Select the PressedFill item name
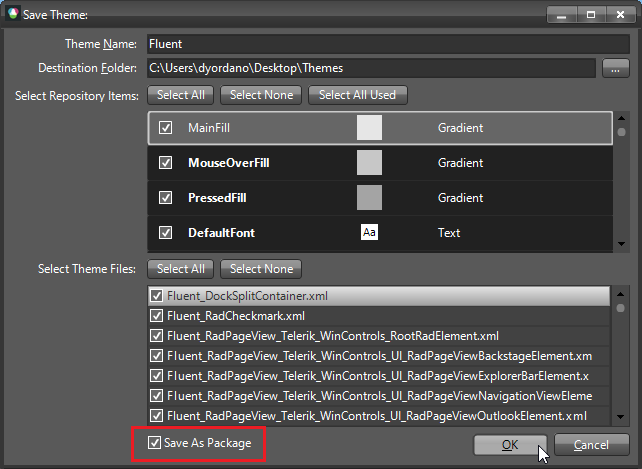 click(x=217, y=198)
